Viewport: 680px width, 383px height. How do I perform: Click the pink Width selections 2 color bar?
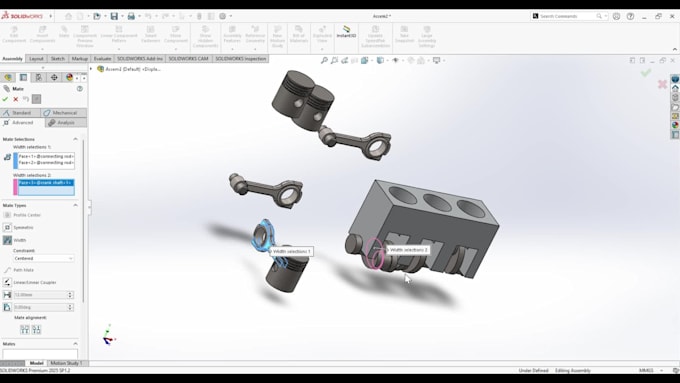pos(16,187)
